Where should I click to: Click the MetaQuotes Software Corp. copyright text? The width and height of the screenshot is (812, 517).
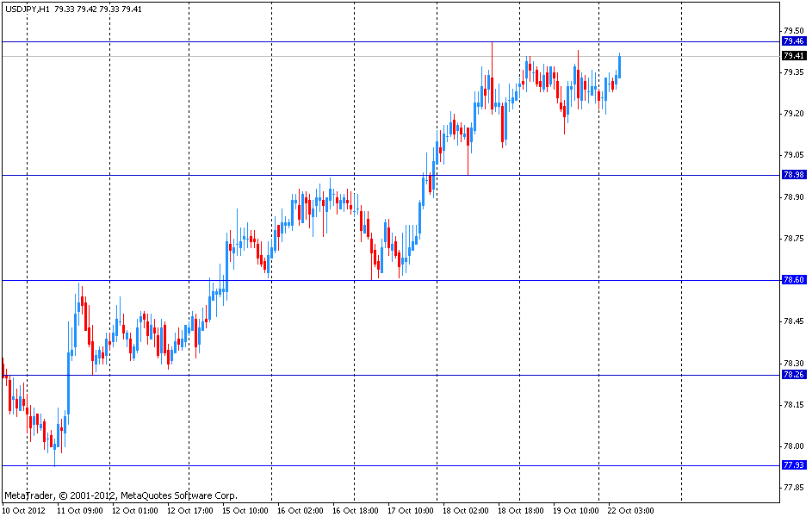[x=121, y=495]
